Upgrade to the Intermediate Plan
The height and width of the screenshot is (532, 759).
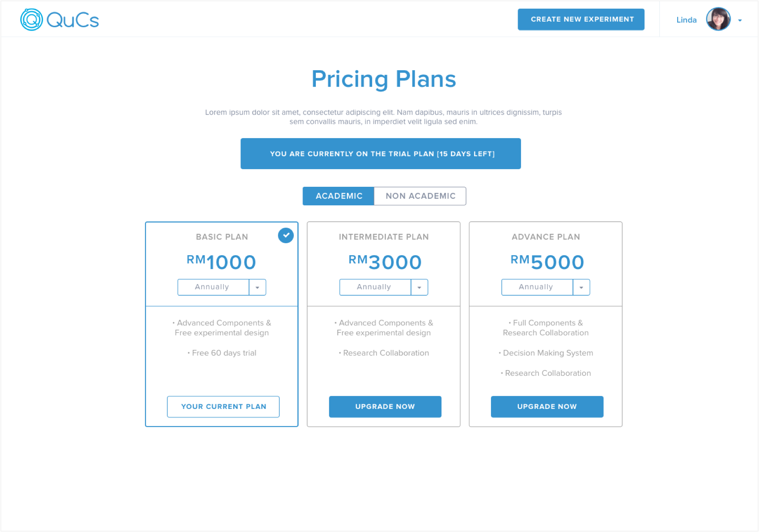(385, 406)
